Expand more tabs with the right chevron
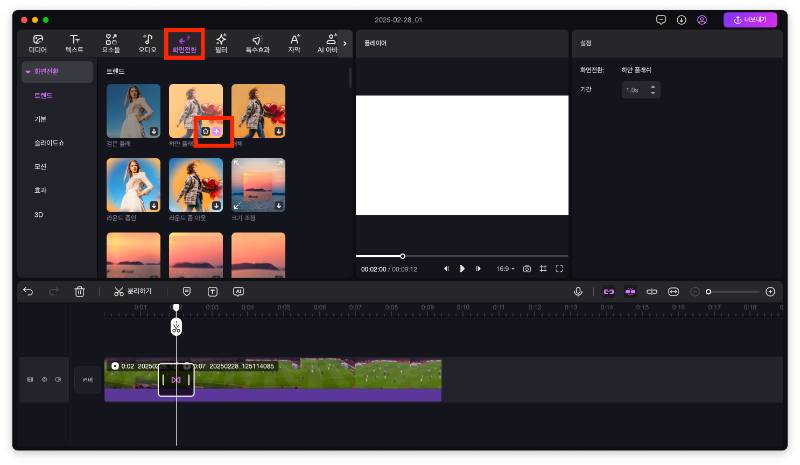The image size is (800, 465). point(345,43)
